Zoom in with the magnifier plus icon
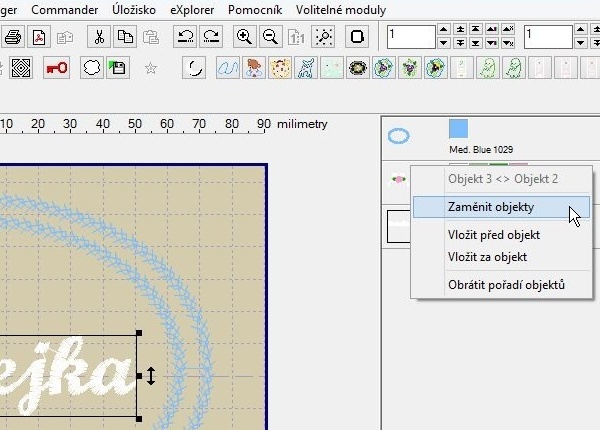 pos(244,38)
